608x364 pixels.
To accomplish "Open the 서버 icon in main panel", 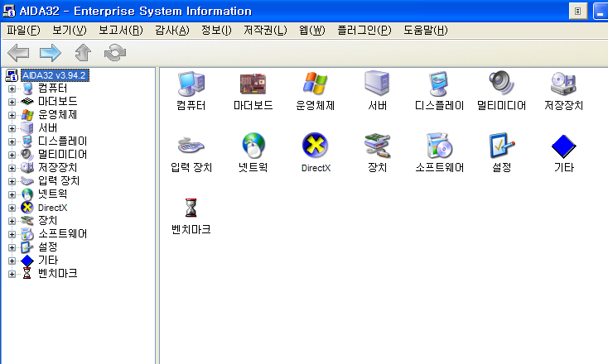I will tap(377, 83).
